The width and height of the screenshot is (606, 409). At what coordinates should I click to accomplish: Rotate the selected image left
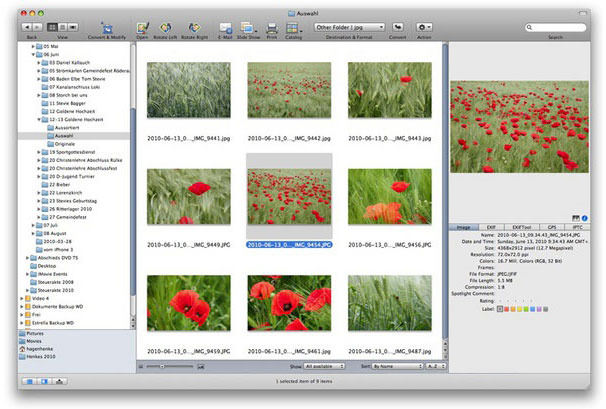(x=167, y=25)
